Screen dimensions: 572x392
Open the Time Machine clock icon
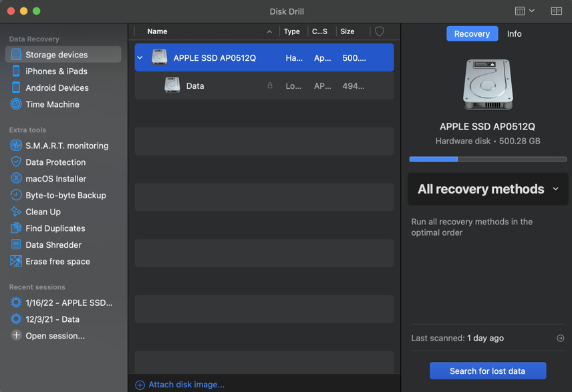click(16, 104)
